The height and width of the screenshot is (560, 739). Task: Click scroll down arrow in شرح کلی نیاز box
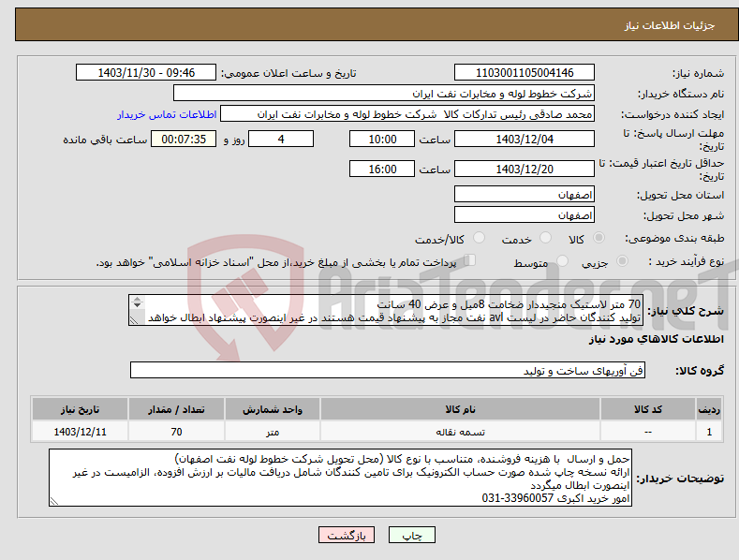137,305
